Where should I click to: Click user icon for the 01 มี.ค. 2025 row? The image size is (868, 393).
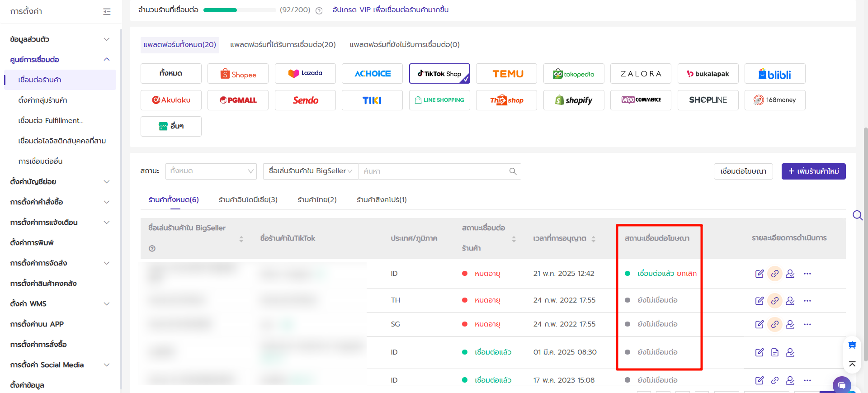coord(790,352)
